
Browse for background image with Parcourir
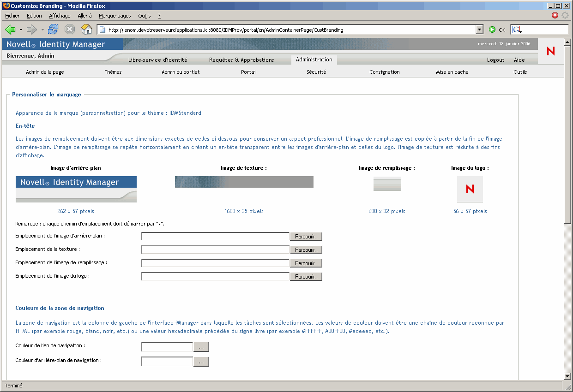click(x=306, y=236)
